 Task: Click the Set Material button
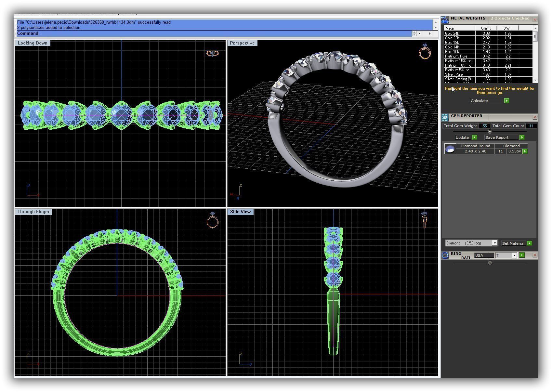coord(514,243)
